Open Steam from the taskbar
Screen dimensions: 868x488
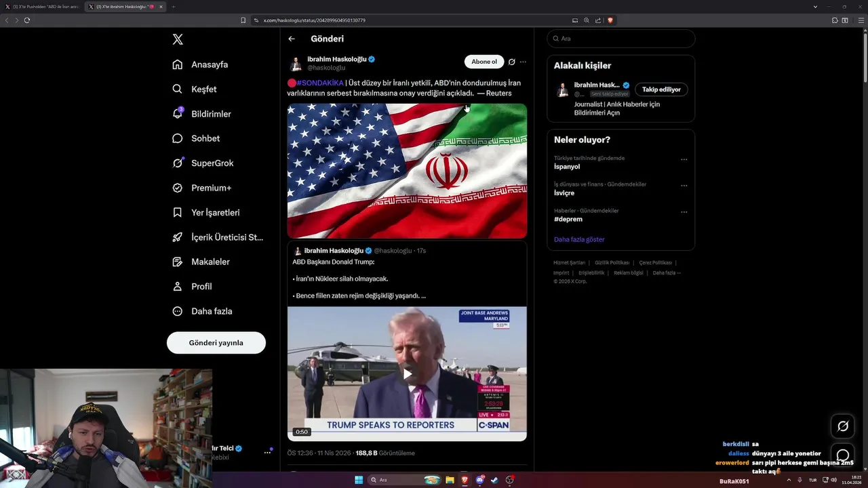click(x=494, y=480)
